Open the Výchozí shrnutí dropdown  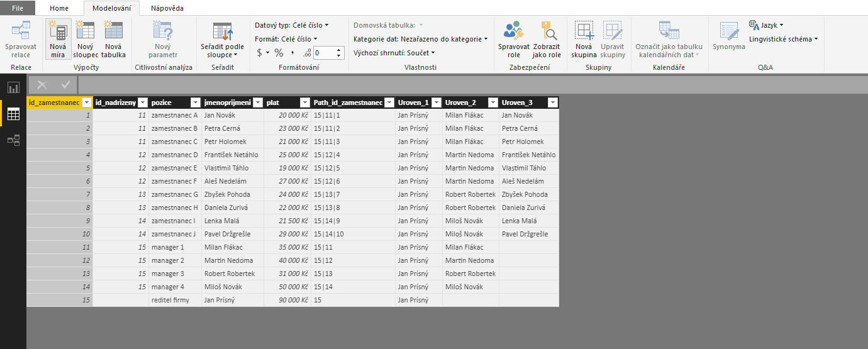pyautogui.click(x=394, y=53)
